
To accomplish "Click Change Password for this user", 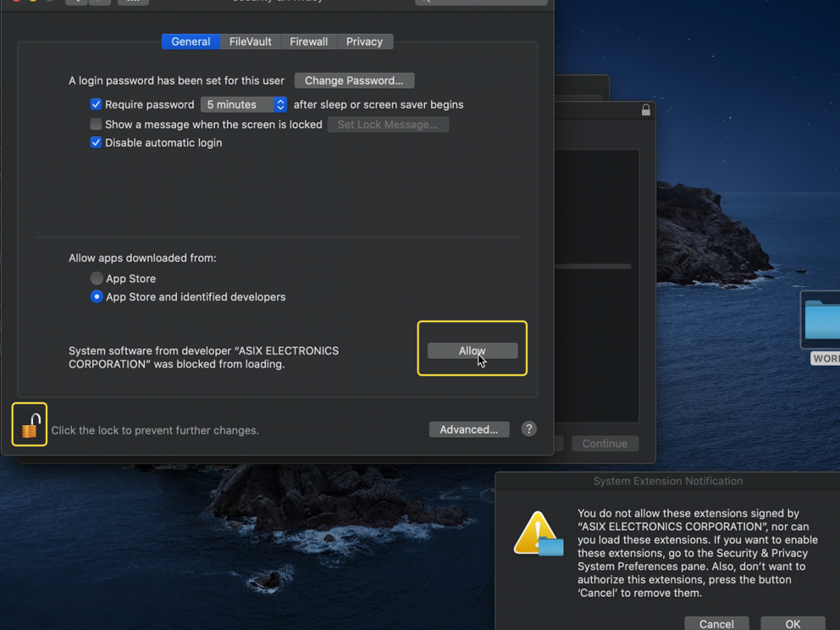I will coord(354,80).
